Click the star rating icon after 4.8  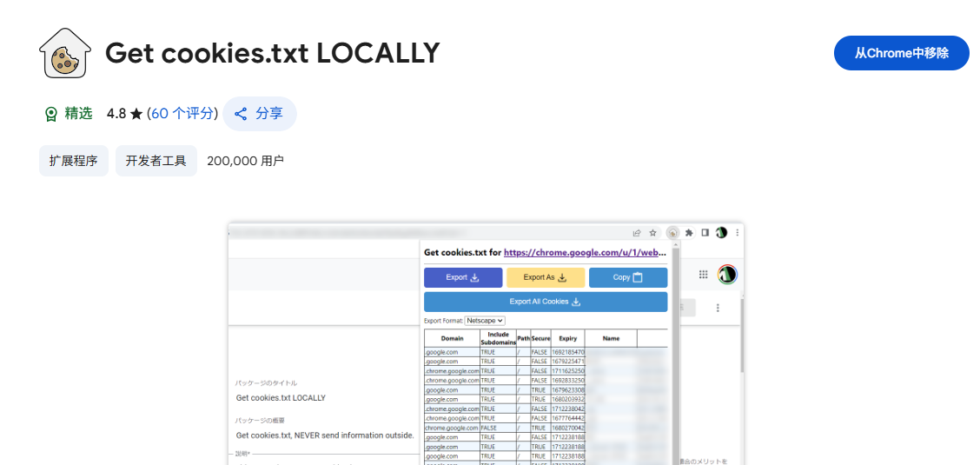(x=136, y=114)
